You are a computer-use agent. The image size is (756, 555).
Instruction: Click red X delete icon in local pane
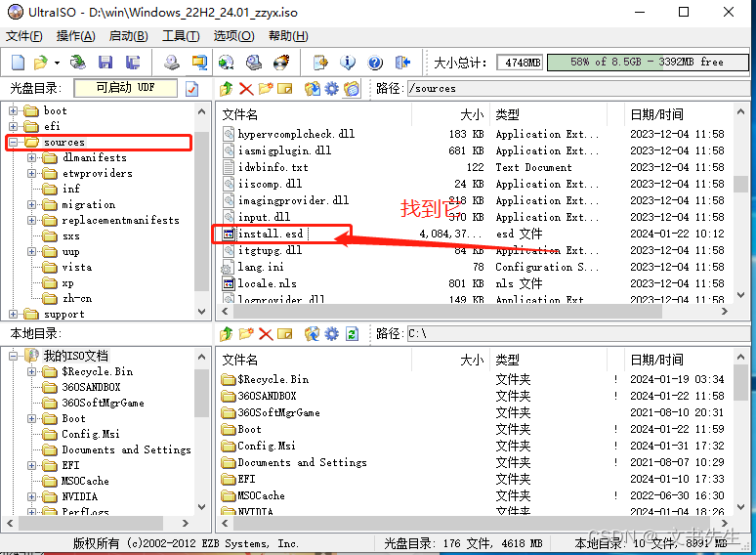pos(266,333)
